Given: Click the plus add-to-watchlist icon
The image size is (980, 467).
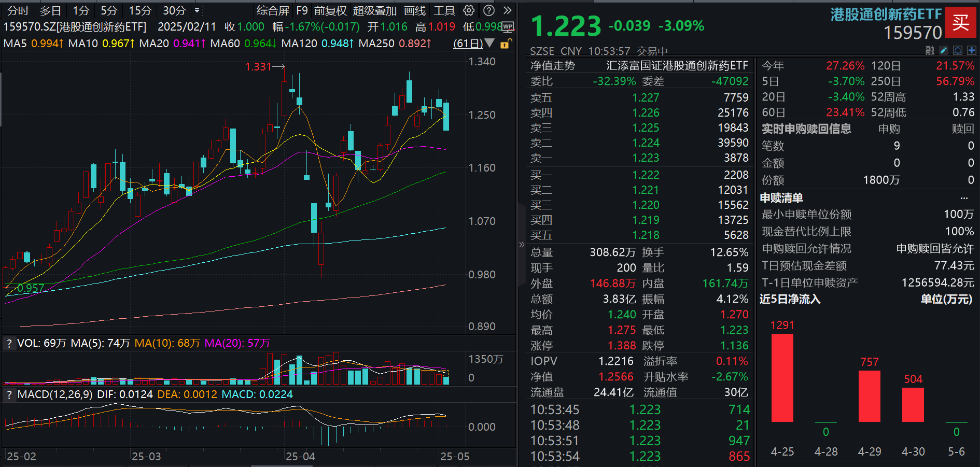Looking at the screenshot, I should (972, 50).
